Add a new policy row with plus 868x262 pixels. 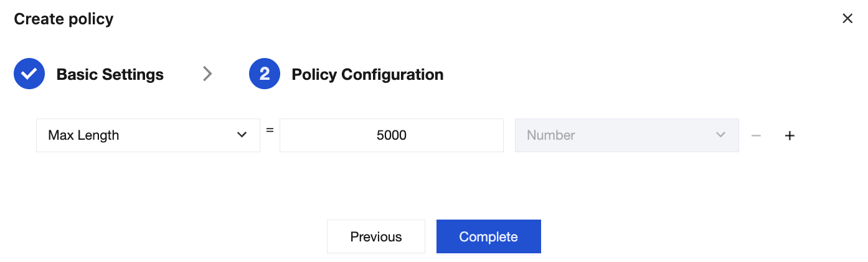[790, 135]
